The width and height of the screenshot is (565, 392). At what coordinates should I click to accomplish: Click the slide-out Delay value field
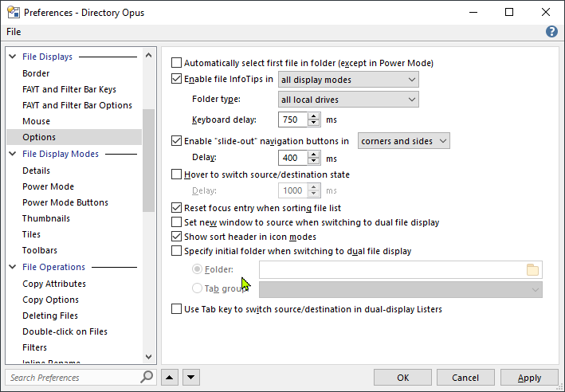293,158
